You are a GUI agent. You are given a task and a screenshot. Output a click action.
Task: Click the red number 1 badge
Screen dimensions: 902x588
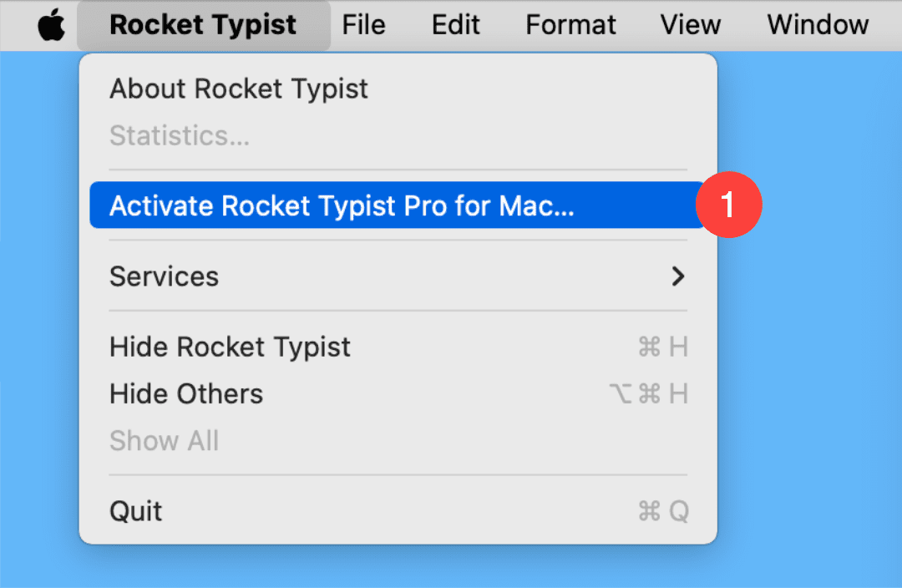point(729,205)
